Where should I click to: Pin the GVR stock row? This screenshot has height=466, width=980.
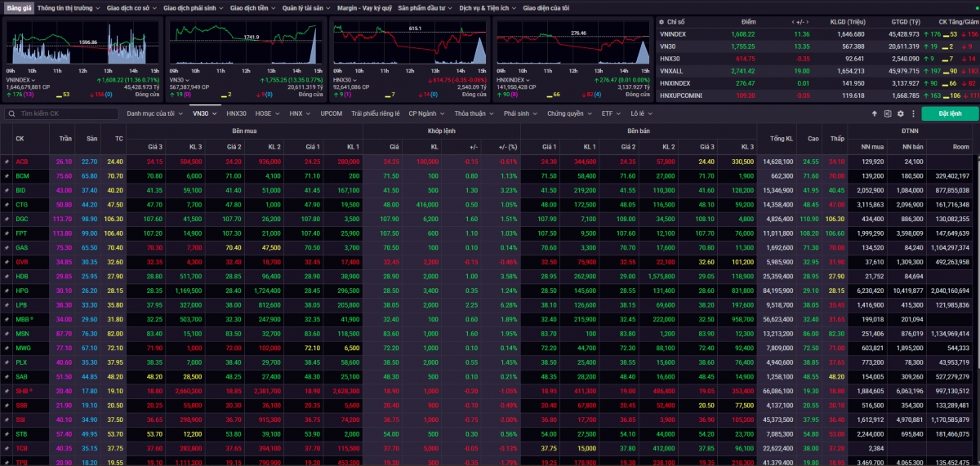coord(7,262)
